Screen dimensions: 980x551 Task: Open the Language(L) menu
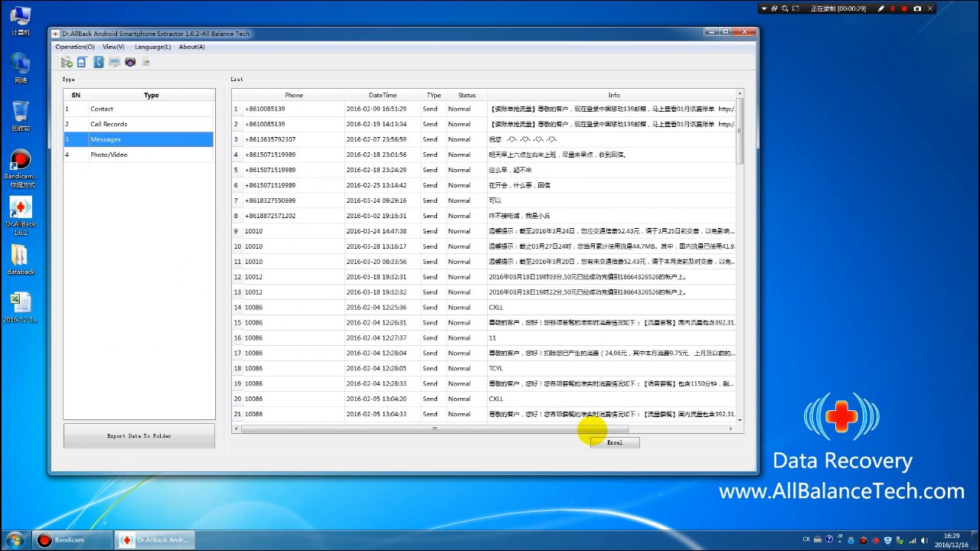click(x=152, y=47)
